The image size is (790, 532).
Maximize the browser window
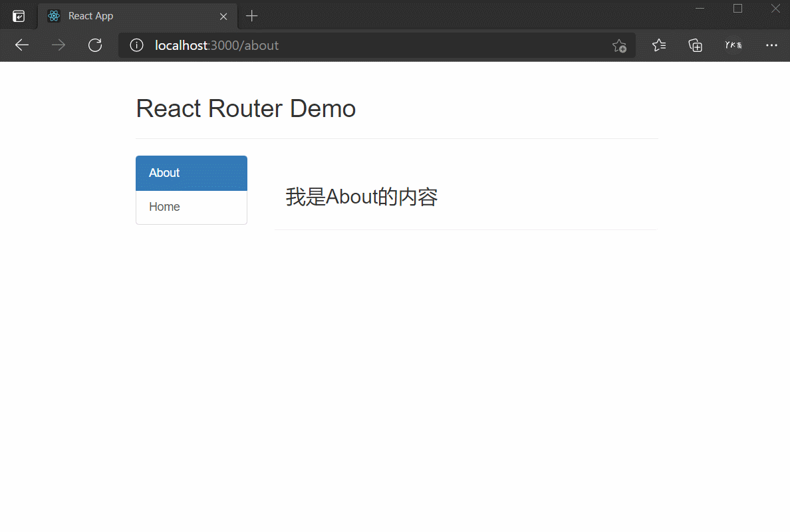(737, 9)
